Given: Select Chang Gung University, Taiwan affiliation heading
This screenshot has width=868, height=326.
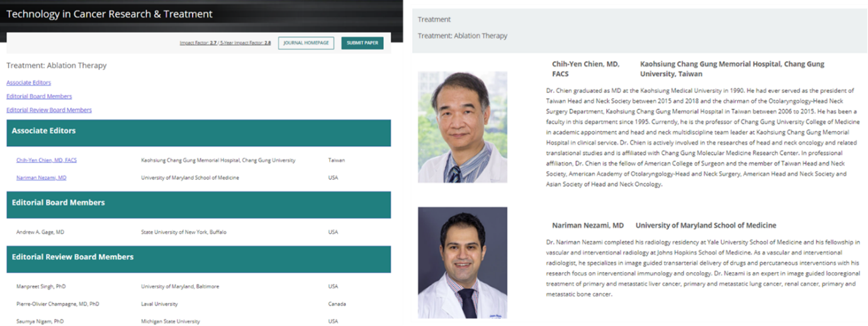Looking at the screenshot, I should pyautogui.click(x=732, y=69).
